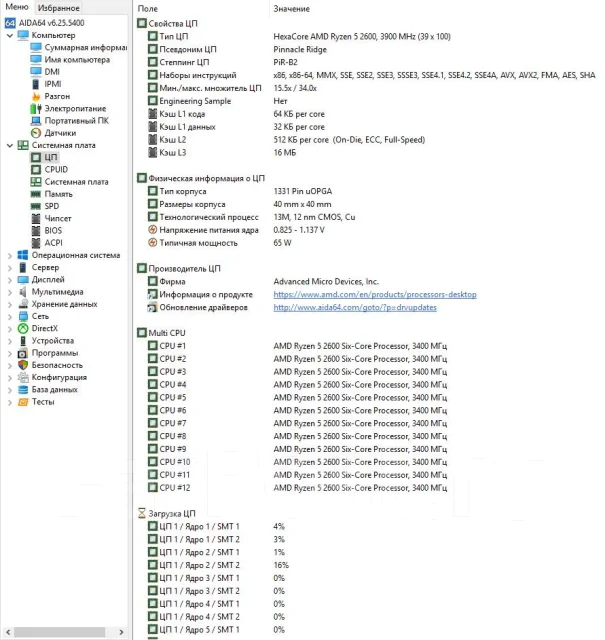Click the Свойства ЦП section header

coord(167,23)
